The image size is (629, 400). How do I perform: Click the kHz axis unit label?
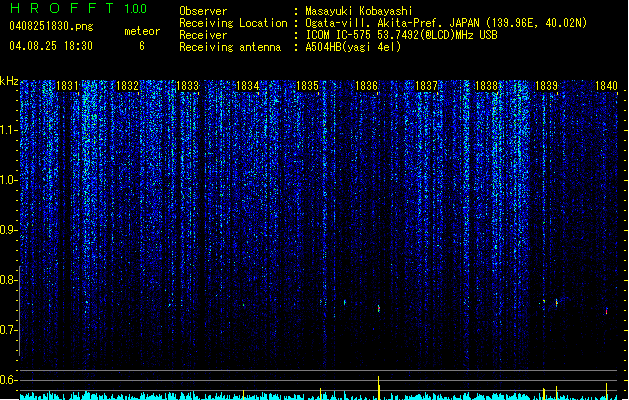click(x=9, y=81)
